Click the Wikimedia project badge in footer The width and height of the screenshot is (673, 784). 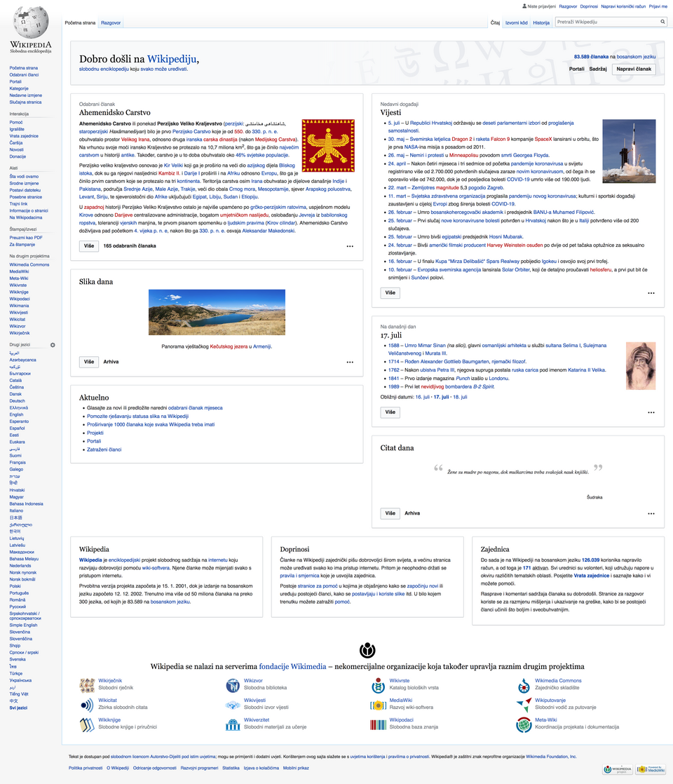[618, 769]
